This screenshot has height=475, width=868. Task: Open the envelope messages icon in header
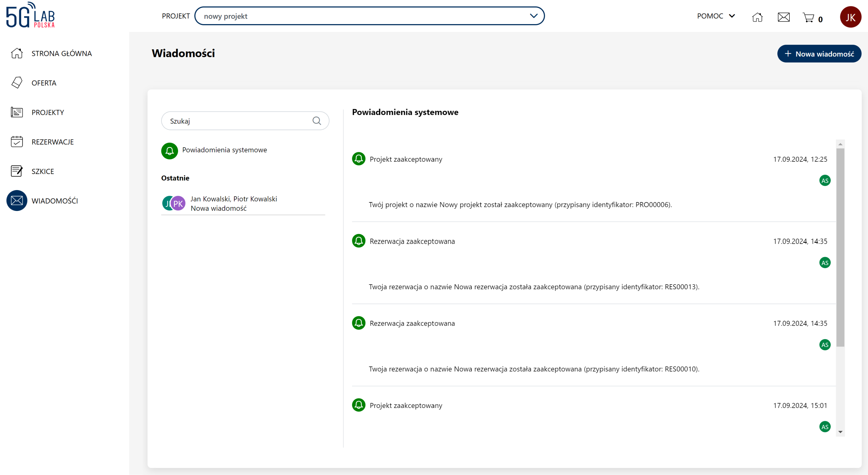783,17
